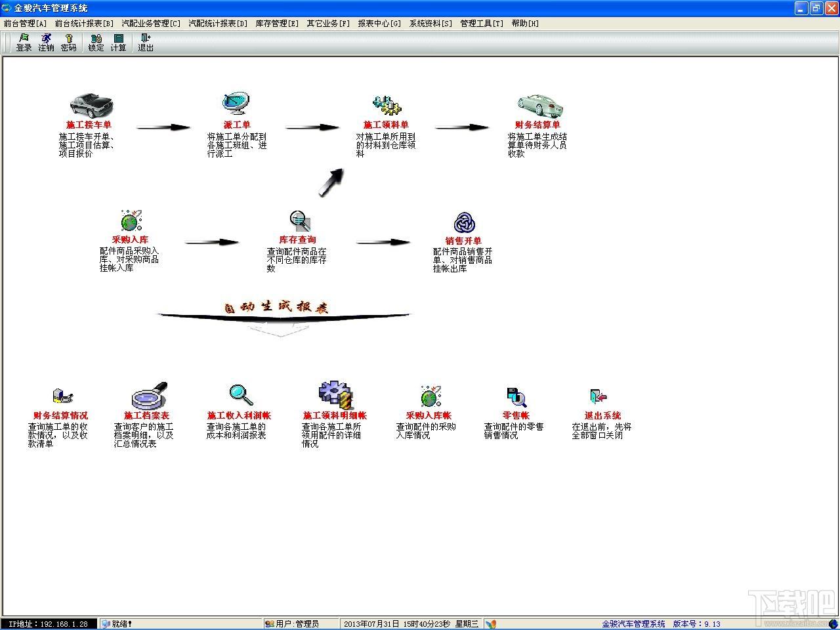This screenshot has width=840, height=630.
Task: Click the 财务结算单 red label
Action: coord(537,125)
